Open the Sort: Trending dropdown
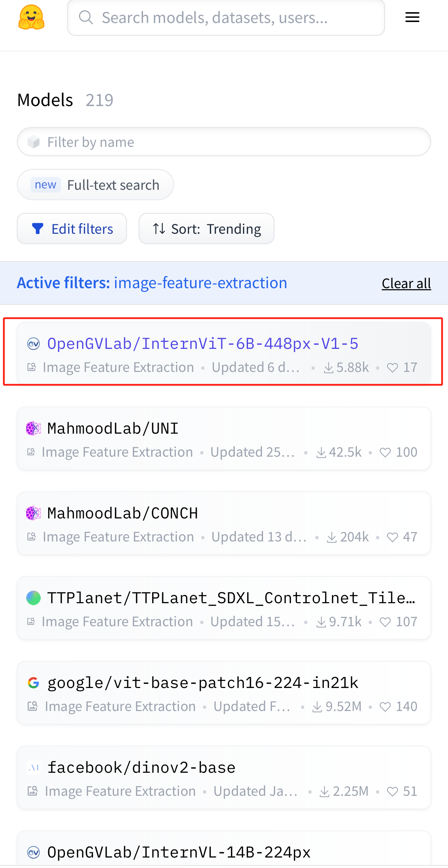This screenshot has height=868, width=448. click(x=206, y=229)
